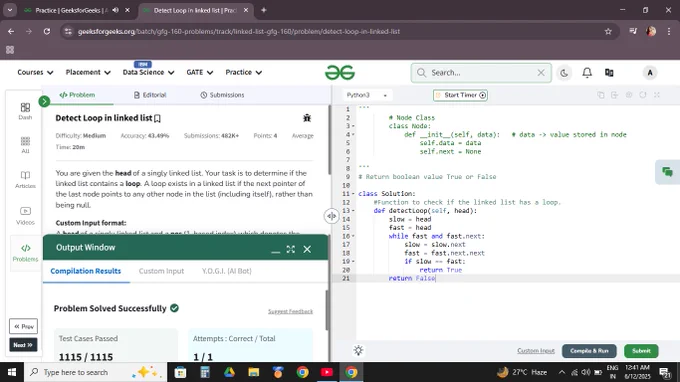The height and width of the screenshot is (382, 680).
Task: Open the All problems sidebar icon
Action: click(x=25, y=145)
